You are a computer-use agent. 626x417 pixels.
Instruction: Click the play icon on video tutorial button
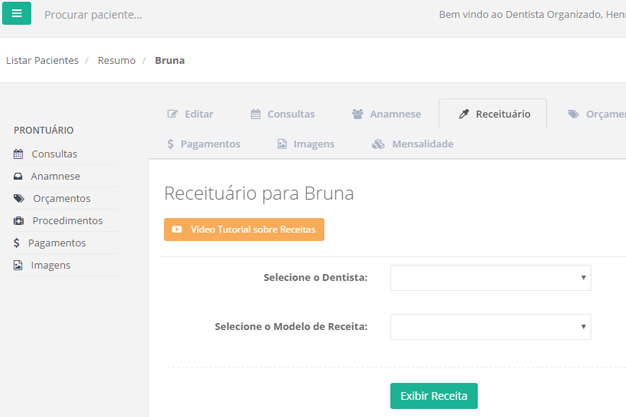[177, 229]
